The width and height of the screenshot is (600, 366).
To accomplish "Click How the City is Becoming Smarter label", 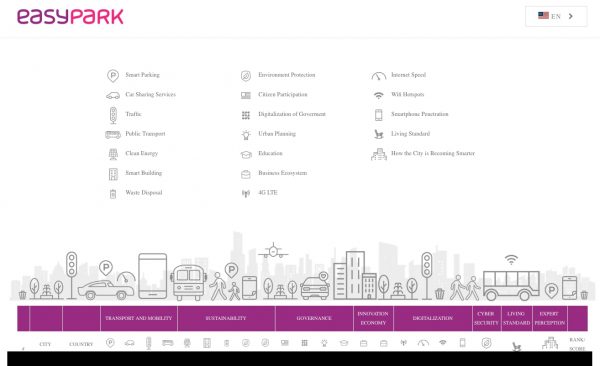I will coord(433,153).
